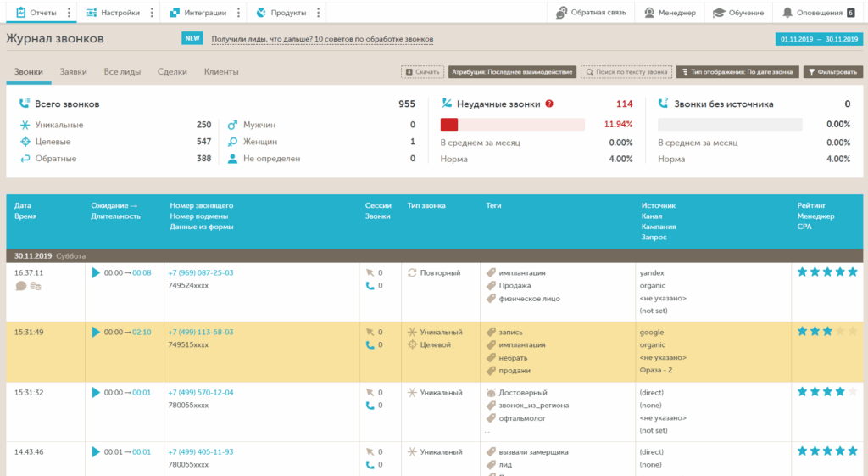Set fifth star rating for 15:31:49 call
Viewport: 868px width, 476px height.
[853, 332]
